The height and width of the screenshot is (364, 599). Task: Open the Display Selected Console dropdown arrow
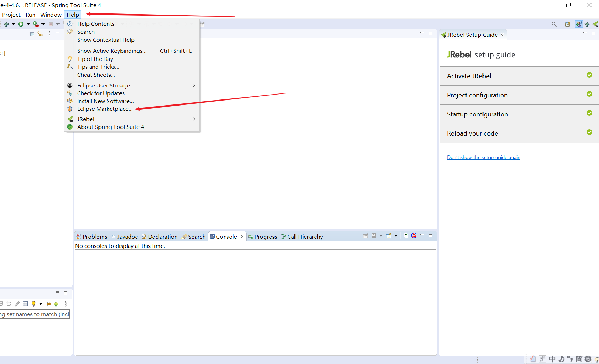pos(381,235)
